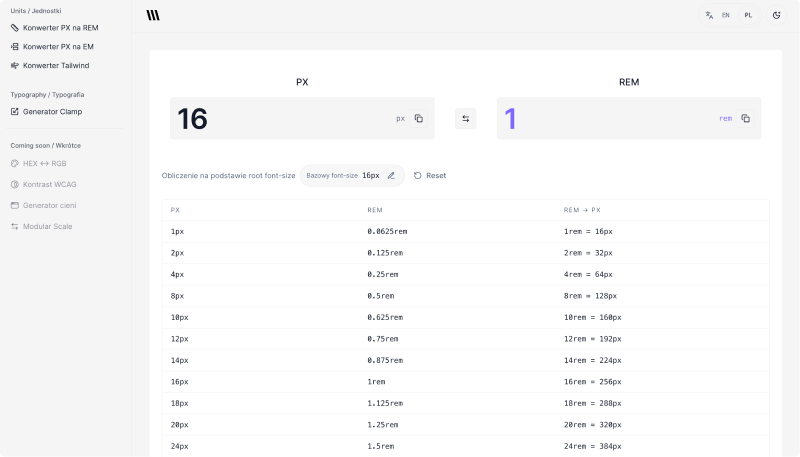Swap PX and REM conversion direction

(x=465, y=118)
